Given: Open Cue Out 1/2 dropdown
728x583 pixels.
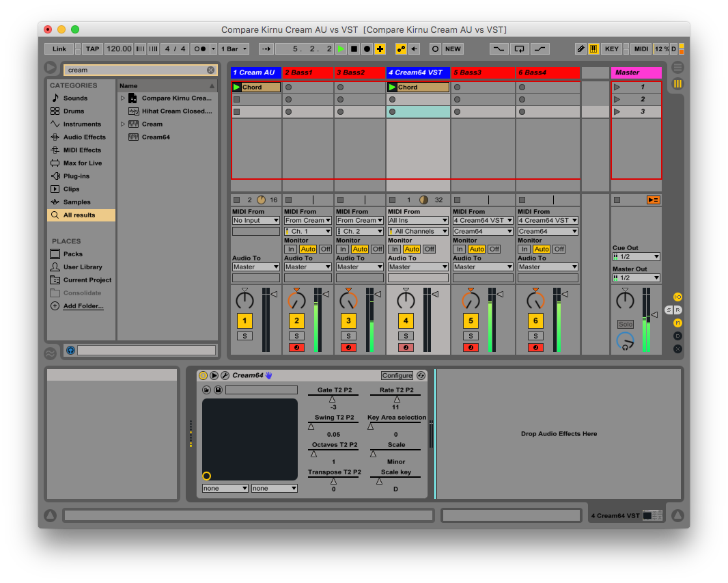Looking at the screenshot, I should [x=636, y=256].
